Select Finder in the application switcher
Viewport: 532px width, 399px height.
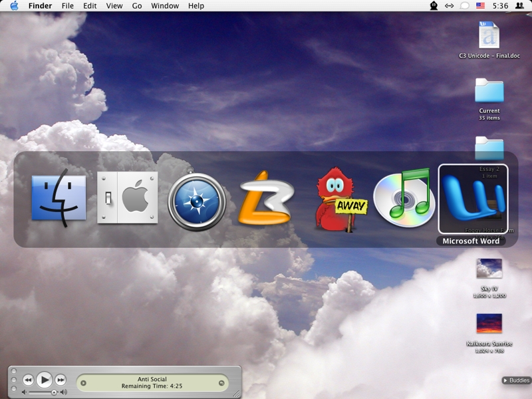click(59, 199)
